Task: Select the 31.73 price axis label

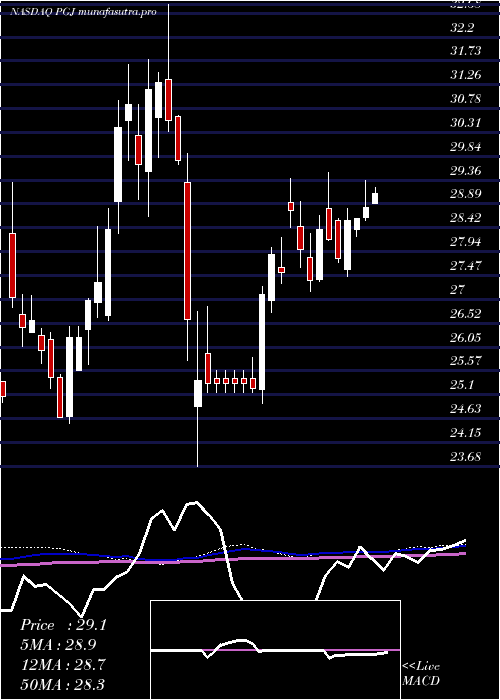Action: pos(466,51)
